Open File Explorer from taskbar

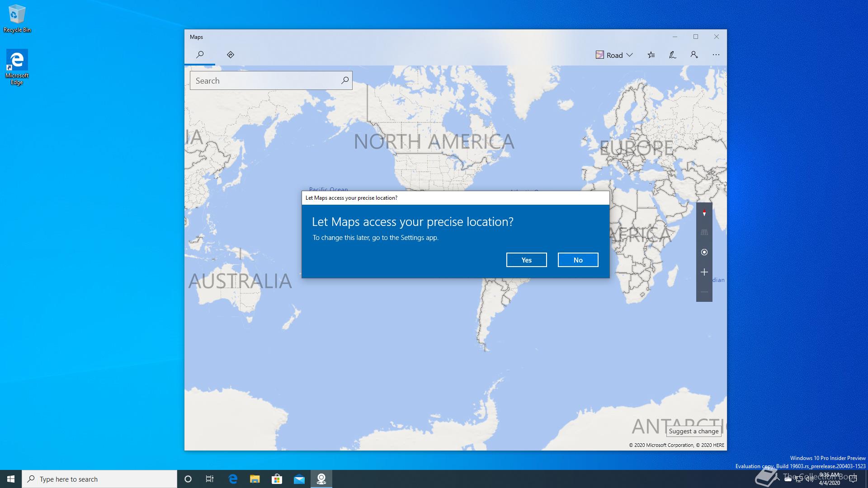tap(255, 479)
